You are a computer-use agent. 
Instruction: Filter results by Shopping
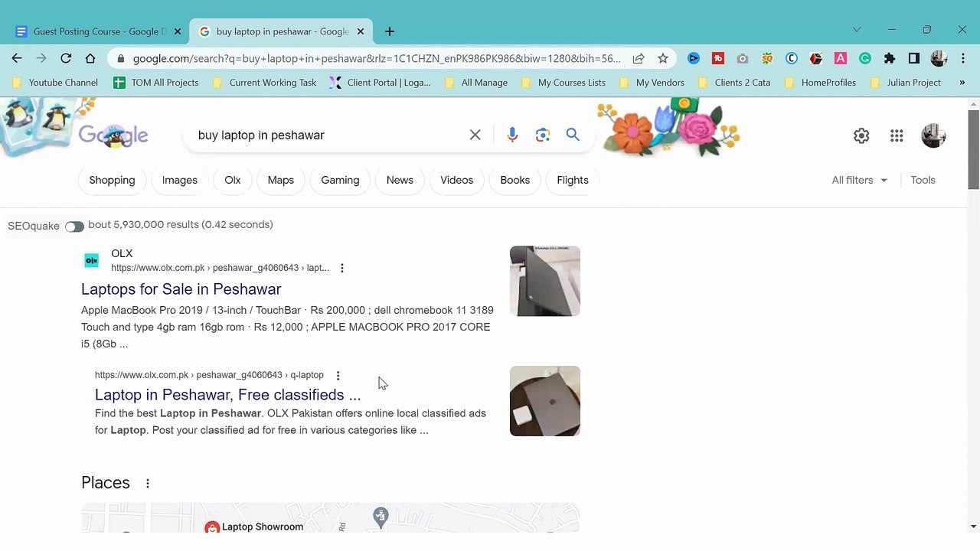click(112, 180)
